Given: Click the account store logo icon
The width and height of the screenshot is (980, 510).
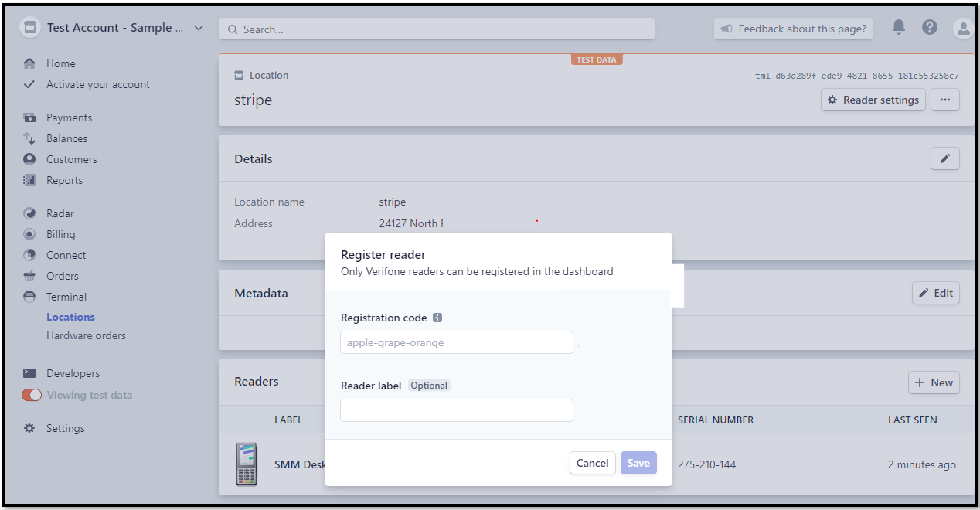Looking at the screenshot, I should pyautogui.click(x=29, y=28).
